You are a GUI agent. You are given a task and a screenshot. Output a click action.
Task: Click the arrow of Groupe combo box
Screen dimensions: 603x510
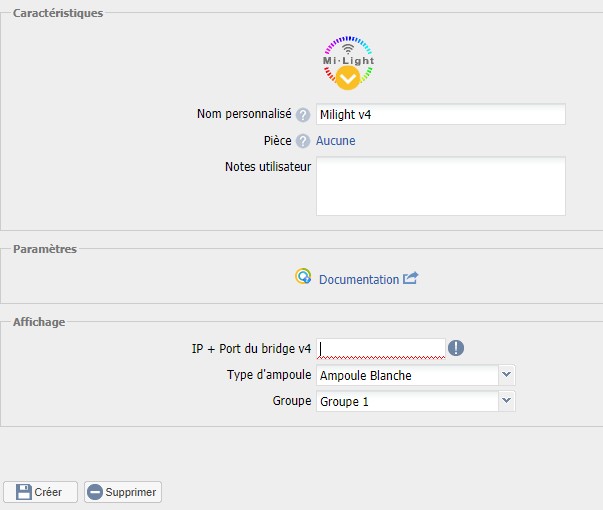click(506, 401)
